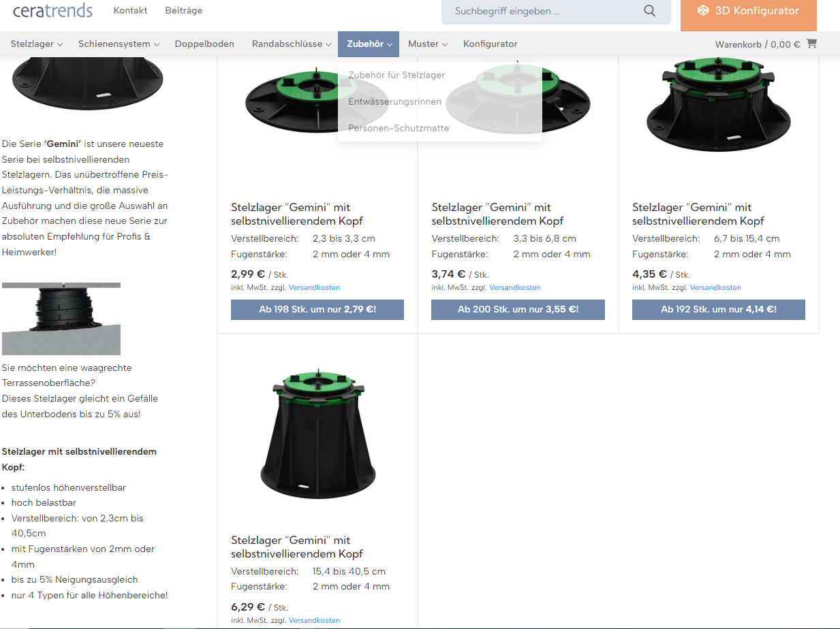Collapse the Zubehör dropdown menu
Image resolution: width=840 pixels, height=629 pixels.
pyautogui.click(x=369, y=44)
